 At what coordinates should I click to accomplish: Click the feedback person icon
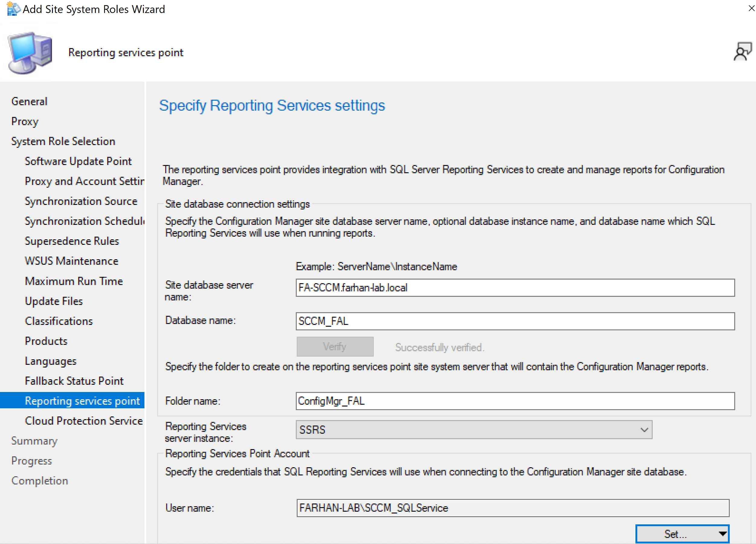point(742,52)
